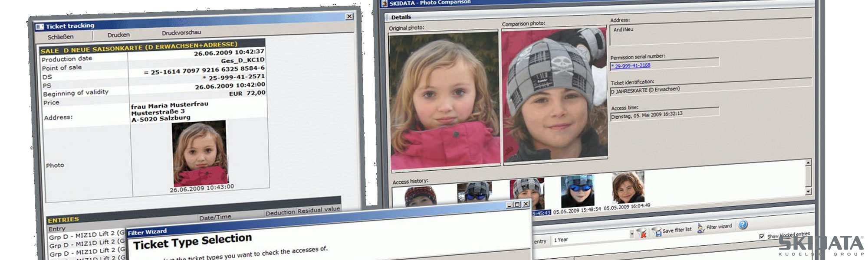
Task: Click the address text frau Maria Musterfrau
Action: click(169, 105)
